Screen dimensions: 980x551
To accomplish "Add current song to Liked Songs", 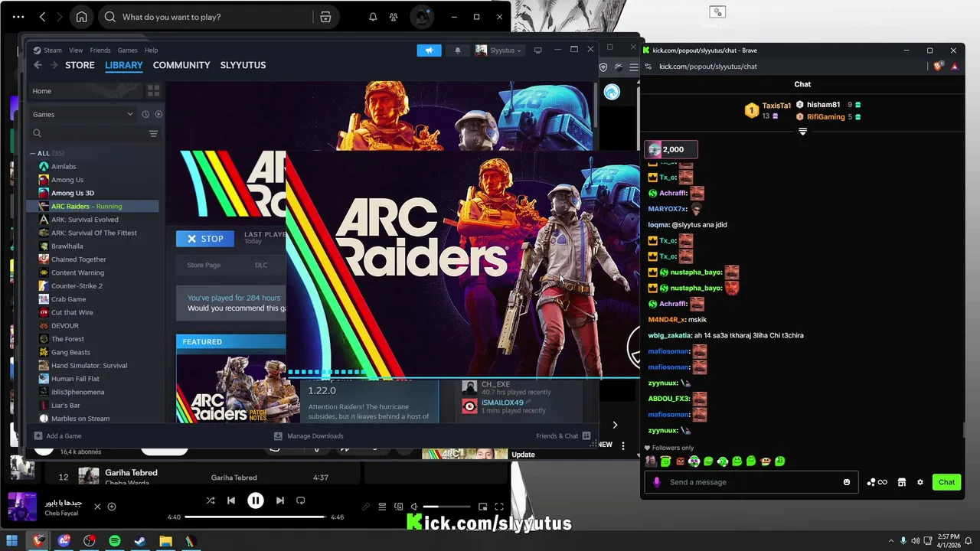I will click(x=112, y=507).
